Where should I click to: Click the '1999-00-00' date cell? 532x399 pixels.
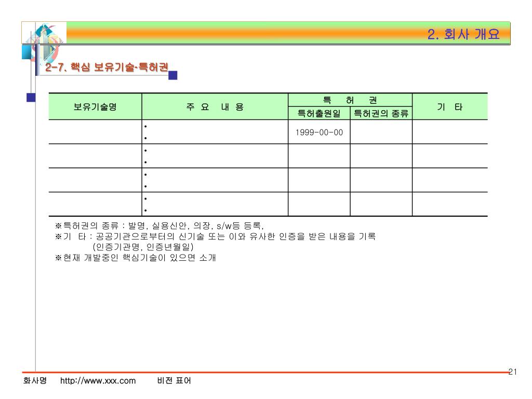[x=319, y=132]
